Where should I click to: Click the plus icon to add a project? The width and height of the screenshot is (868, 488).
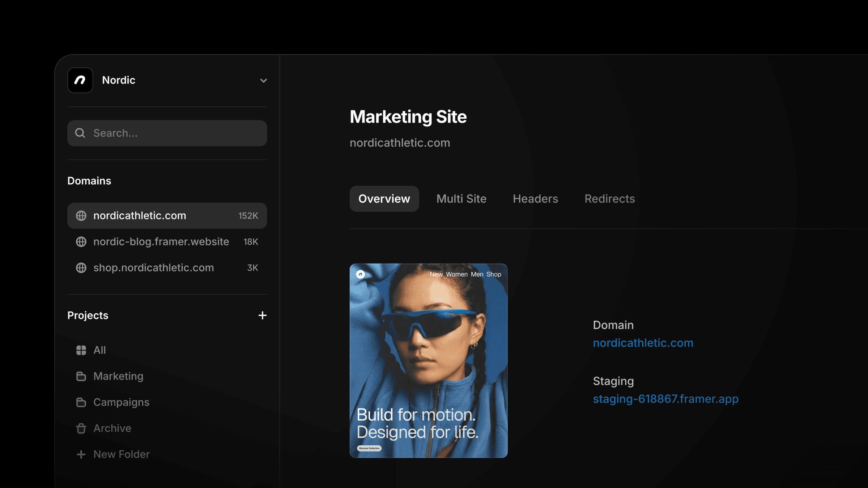pyautogui.click(x=263, y=315)
